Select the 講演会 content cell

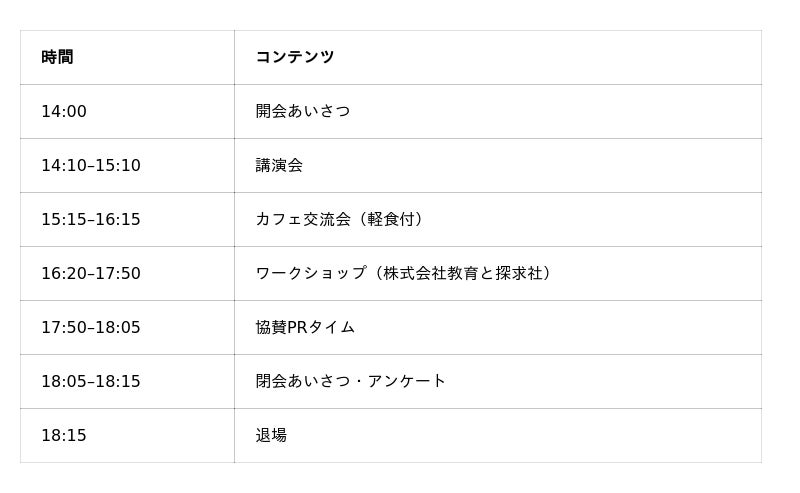(498, 165)
